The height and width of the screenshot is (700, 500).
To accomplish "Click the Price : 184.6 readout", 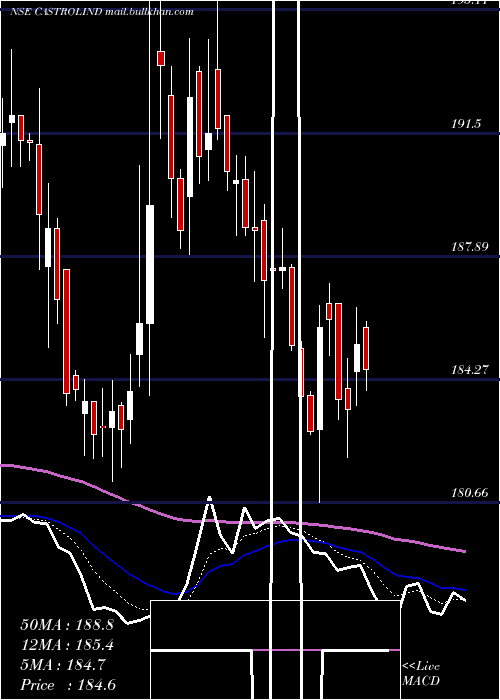I will 68,685.
